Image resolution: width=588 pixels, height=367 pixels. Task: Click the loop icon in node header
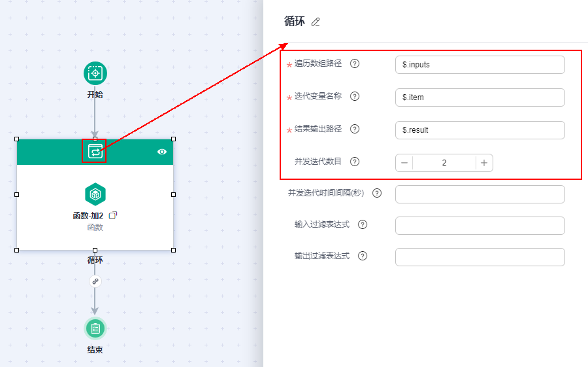pos(95,152)
